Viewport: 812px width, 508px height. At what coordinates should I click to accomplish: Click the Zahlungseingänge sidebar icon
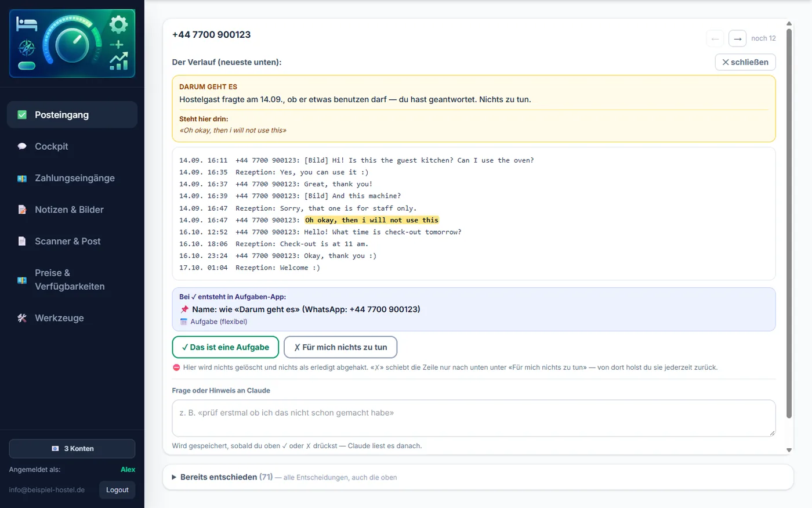tap(22, 178)
